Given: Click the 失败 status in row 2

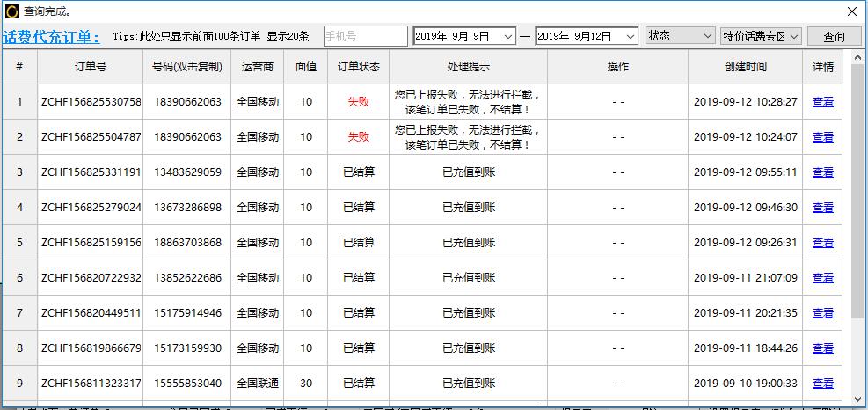Looking at the screenshot, I should click(358, 137).
